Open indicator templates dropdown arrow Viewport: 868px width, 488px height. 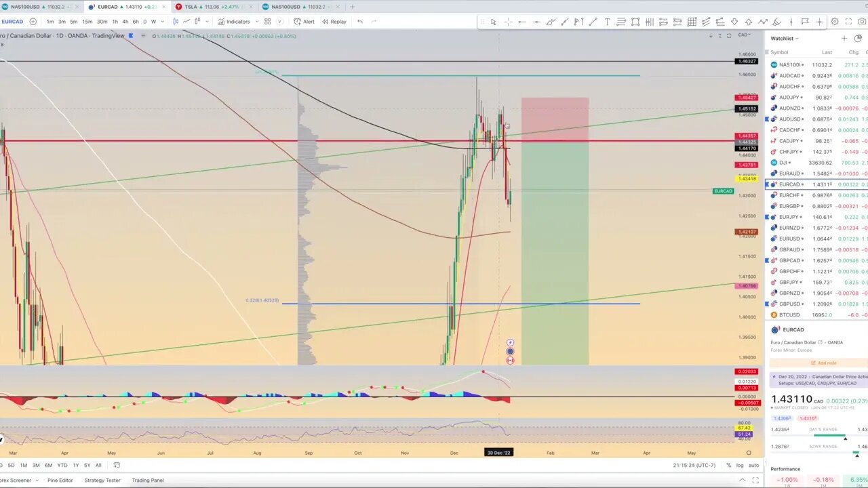pos(257,22)
